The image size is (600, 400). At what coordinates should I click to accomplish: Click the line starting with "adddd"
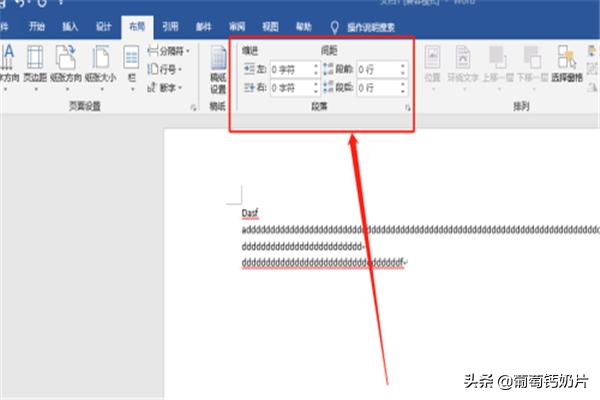[421, 230]
